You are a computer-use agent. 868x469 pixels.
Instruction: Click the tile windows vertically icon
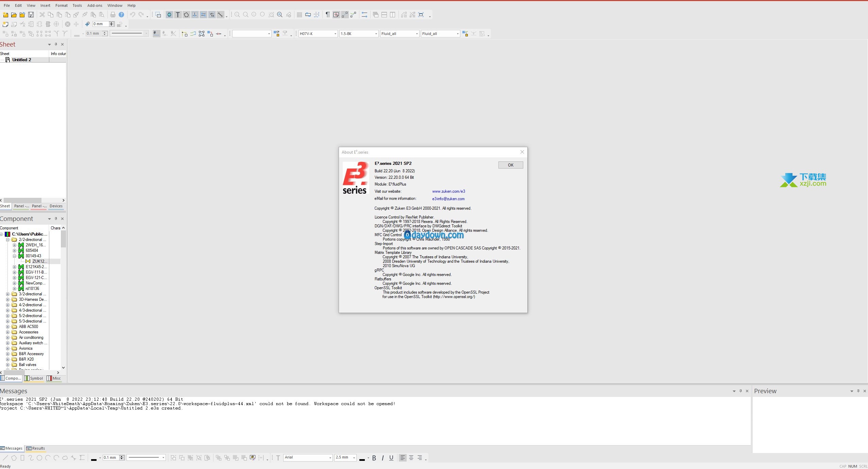[393, 15]
